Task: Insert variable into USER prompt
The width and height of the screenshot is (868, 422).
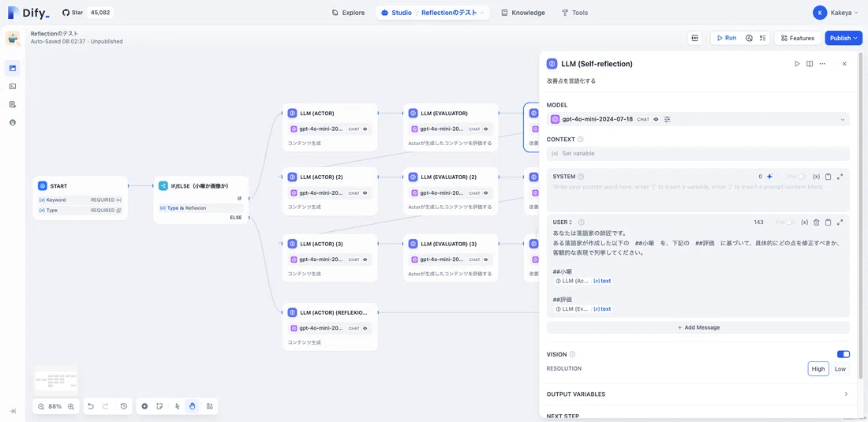Action: tap(804, 222)
